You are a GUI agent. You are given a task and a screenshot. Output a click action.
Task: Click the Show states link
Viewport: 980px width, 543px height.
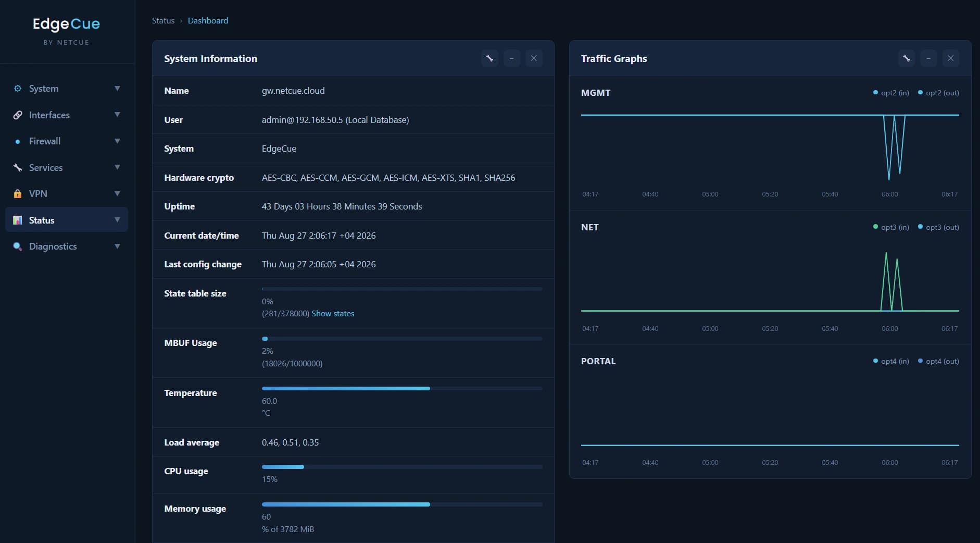pyautogui.click(x=333, y=314)
